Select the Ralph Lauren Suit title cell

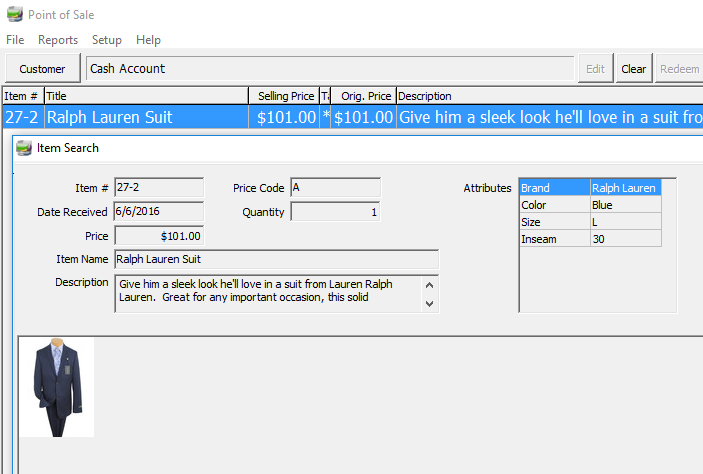146,117
